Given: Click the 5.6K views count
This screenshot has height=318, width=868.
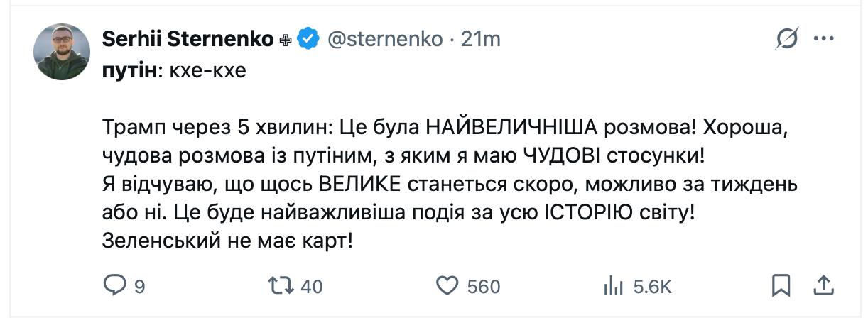Looking at the screenshot, I should coord(652,287).
